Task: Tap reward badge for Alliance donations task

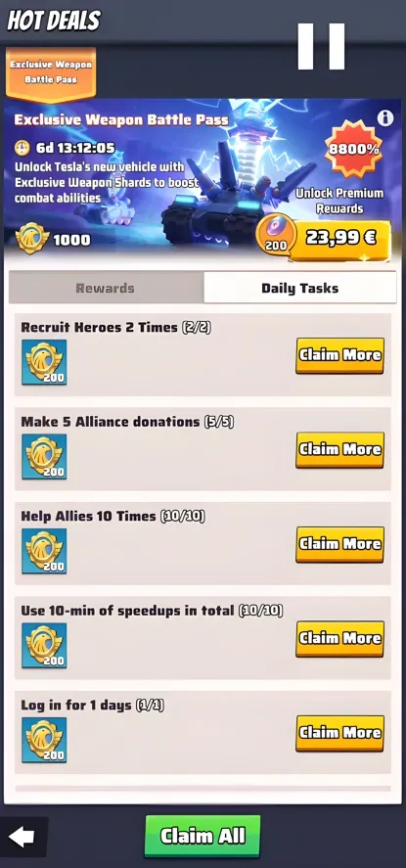Action: coord(44,457)
